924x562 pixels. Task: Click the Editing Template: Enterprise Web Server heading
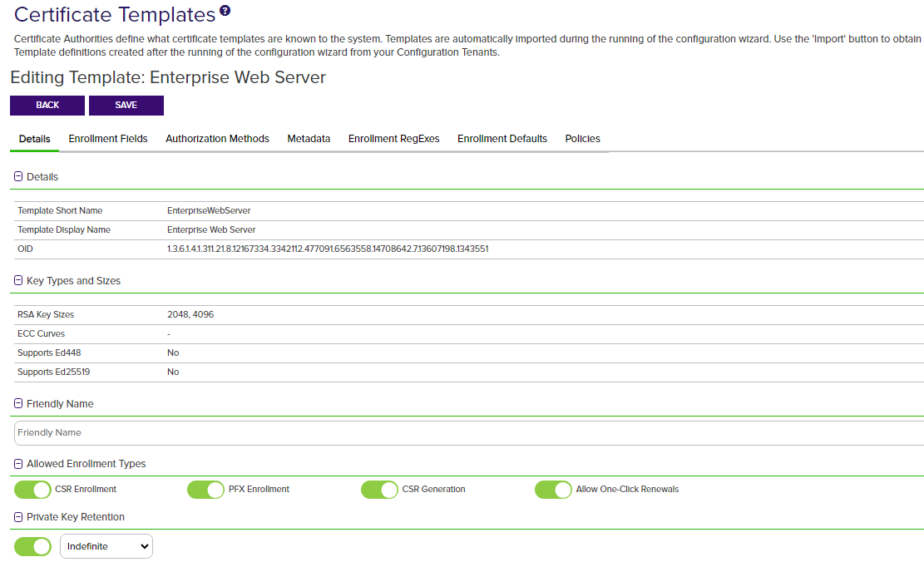(168, 78)
